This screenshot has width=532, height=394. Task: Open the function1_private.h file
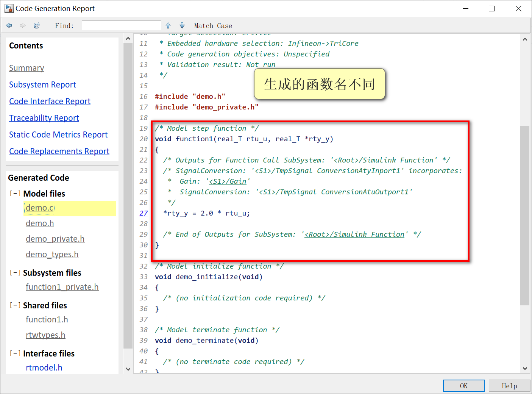[62, 287]
